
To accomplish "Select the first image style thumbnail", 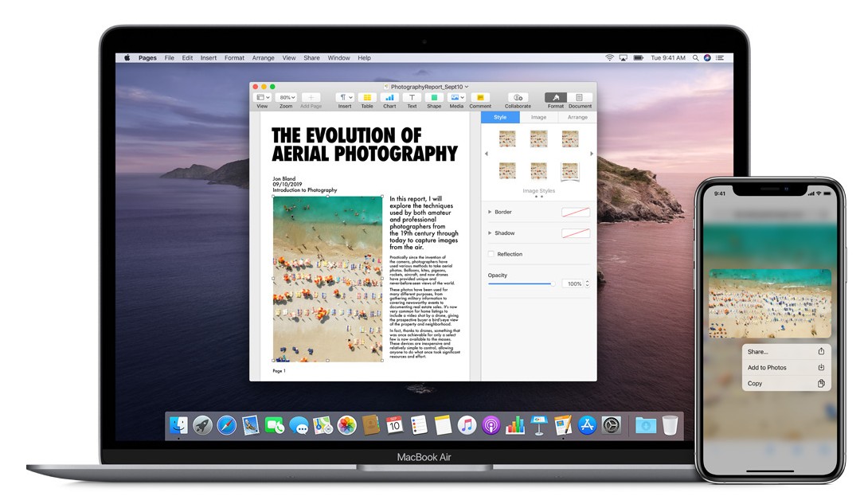I will (x=507, y=139).
